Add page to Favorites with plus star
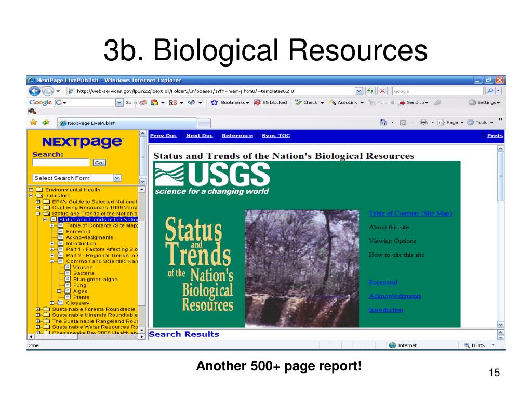 [46, 122]
